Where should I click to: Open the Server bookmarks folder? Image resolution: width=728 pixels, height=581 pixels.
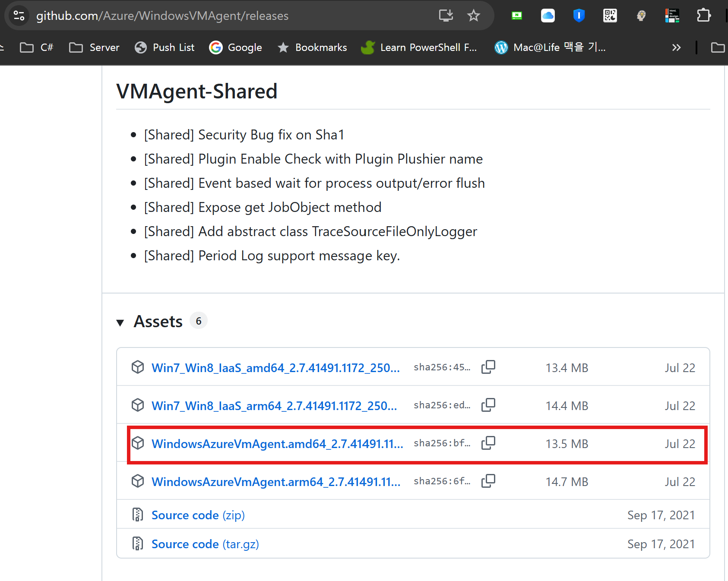click(x=94, y=47)
